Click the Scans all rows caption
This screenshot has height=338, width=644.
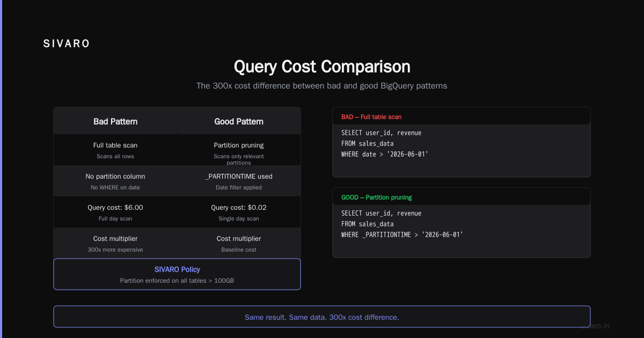115,157
